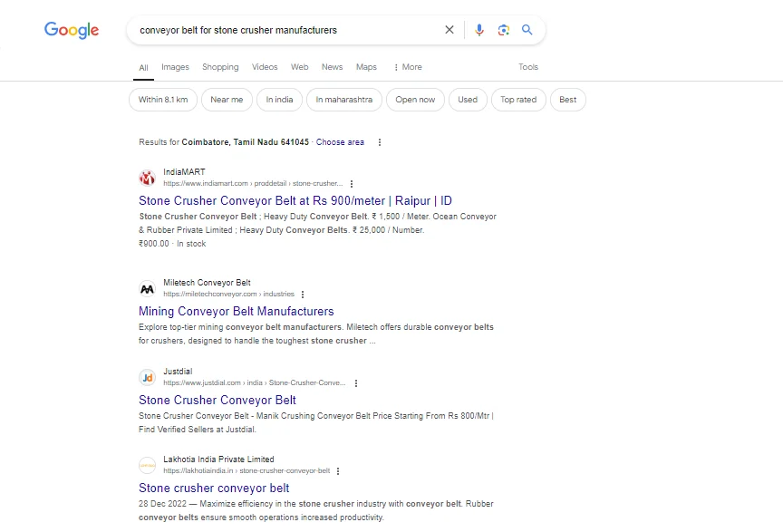Open three-dot menu for Lakhotia result
Screen dimensions: 783x532
[338, 471]
